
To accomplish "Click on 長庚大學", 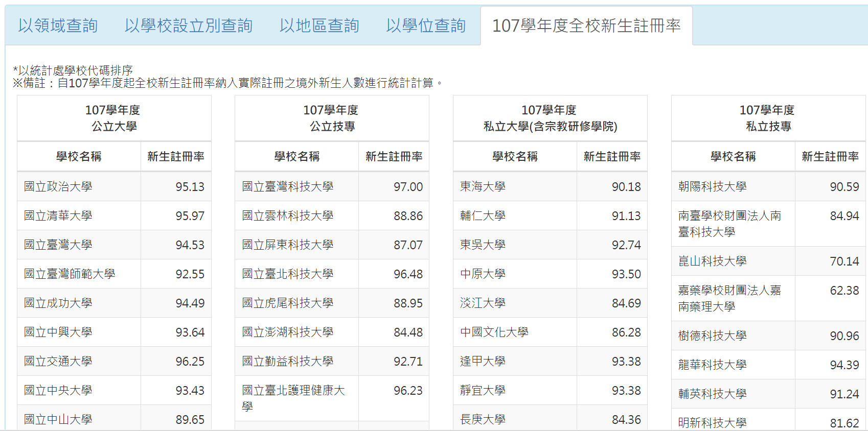I will coord(483,419).
